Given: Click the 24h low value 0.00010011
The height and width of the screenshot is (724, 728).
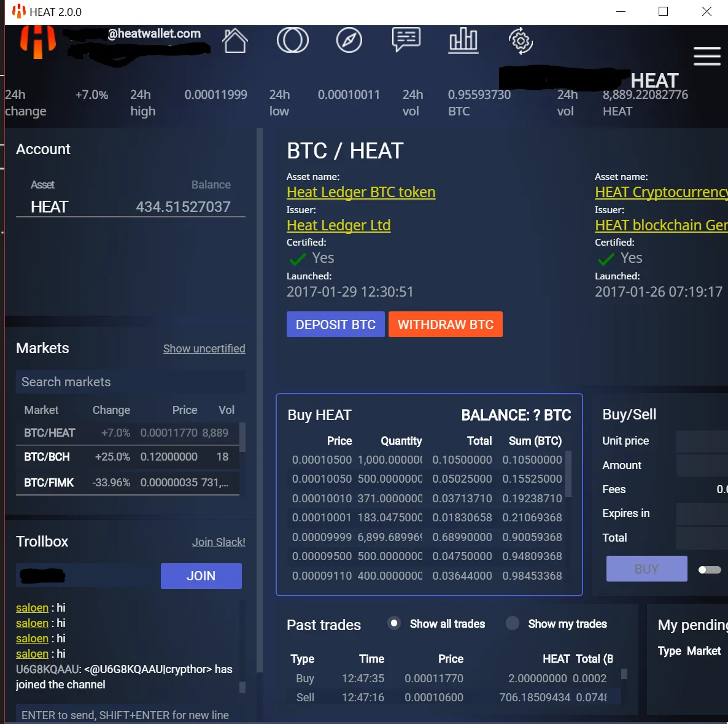Looking at the screenshot, I should tap(349, 95).
